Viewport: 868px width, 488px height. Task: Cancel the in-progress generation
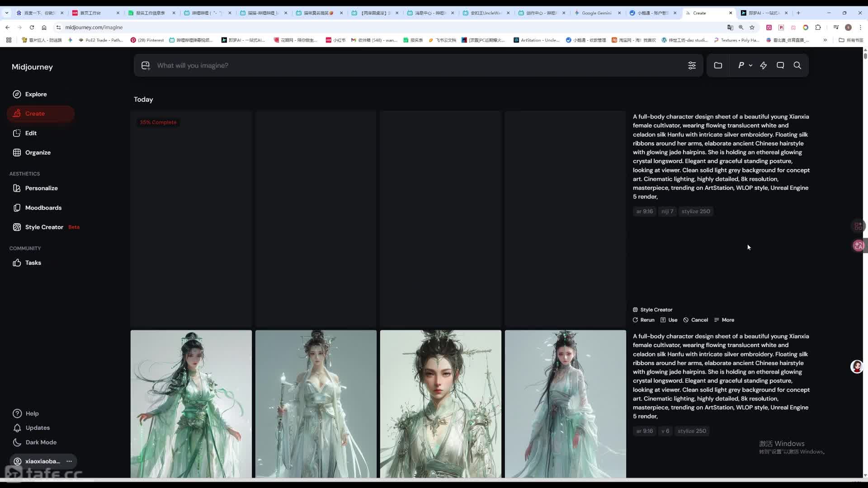pos(696,320)
